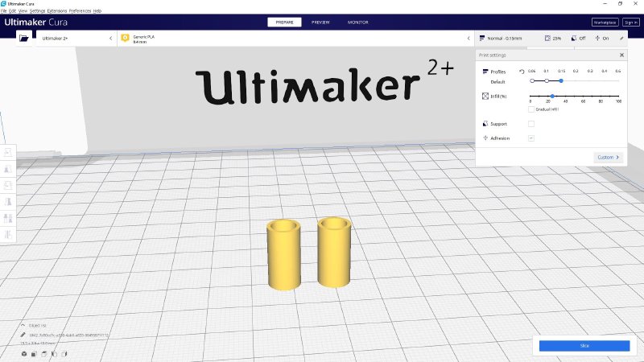Image resolution: width=644 pixels, height=362 pixels.
Task: Click the selected 0.15 profile slider handle
Action: 560,81
